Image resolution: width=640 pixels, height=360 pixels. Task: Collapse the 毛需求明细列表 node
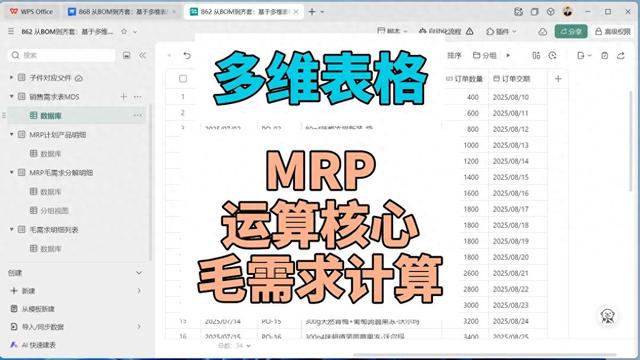tap(11, 229)
